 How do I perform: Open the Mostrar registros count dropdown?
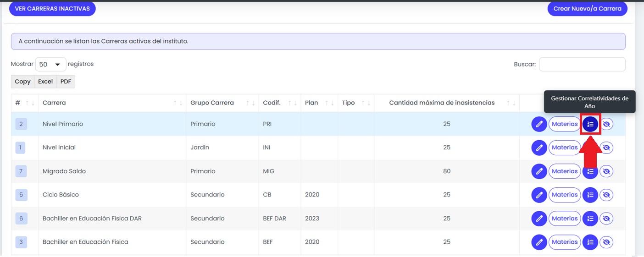50,65
